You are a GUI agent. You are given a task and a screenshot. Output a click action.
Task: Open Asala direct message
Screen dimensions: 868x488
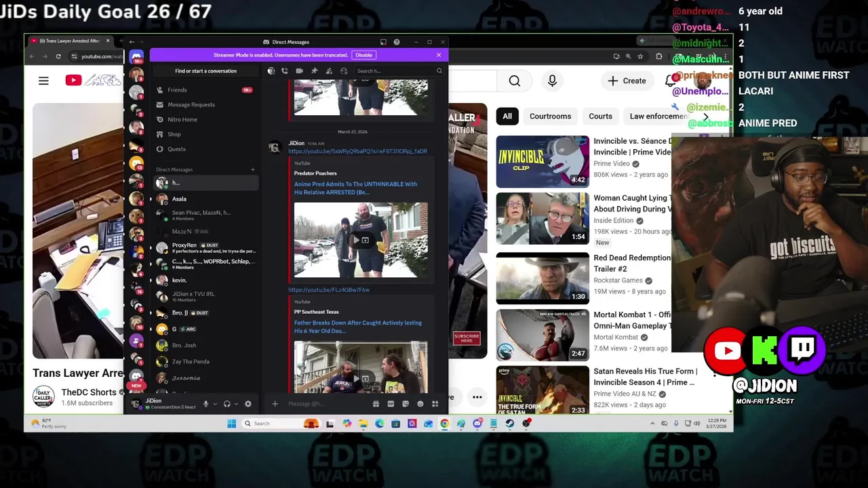pos(205,199)
